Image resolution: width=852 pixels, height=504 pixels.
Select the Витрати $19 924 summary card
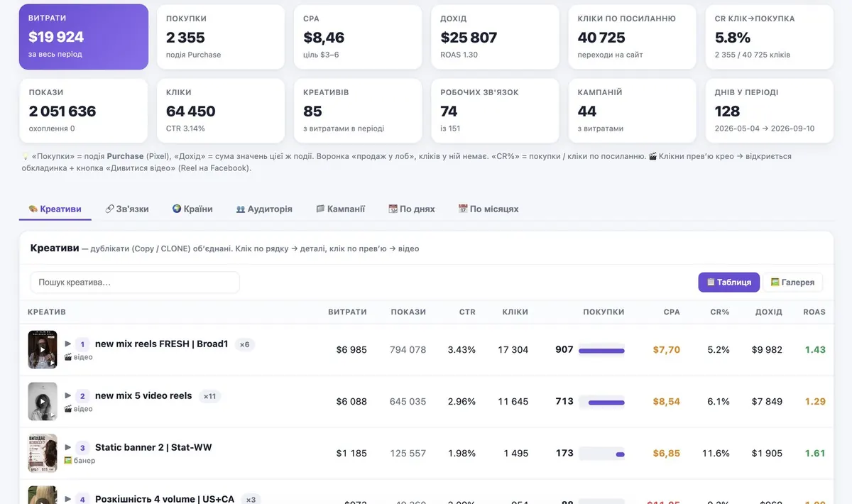click(x=84, y=37)
